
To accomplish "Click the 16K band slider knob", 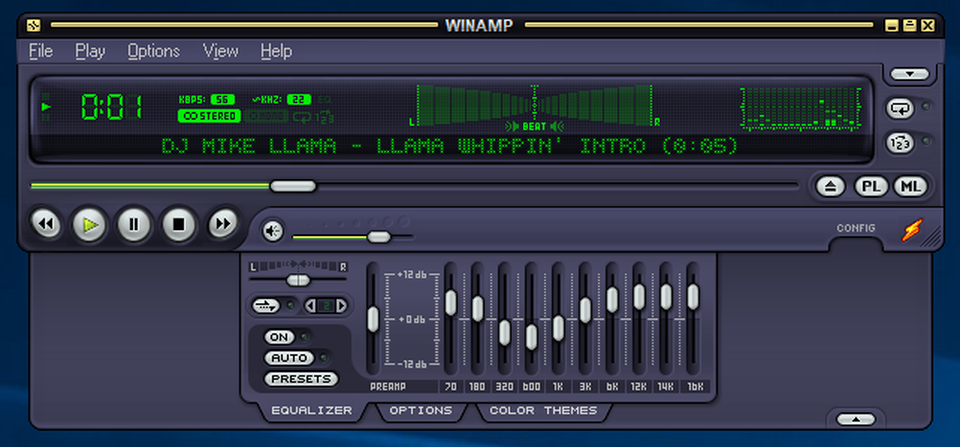I will 693,297.
